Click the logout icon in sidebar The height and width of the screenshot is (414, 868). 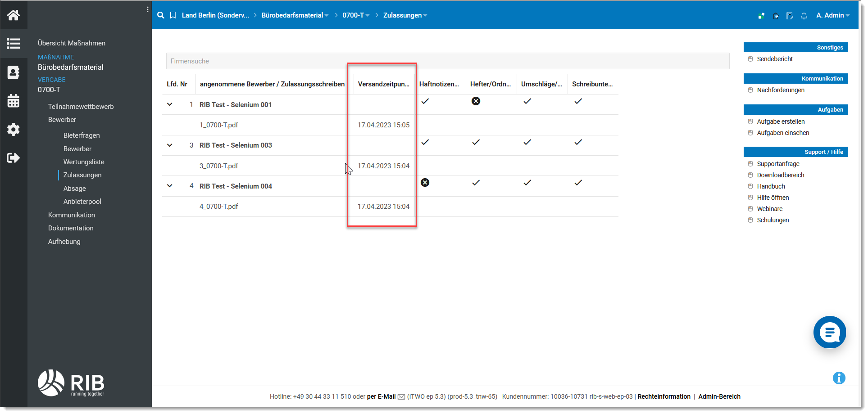tap(14, 158)
